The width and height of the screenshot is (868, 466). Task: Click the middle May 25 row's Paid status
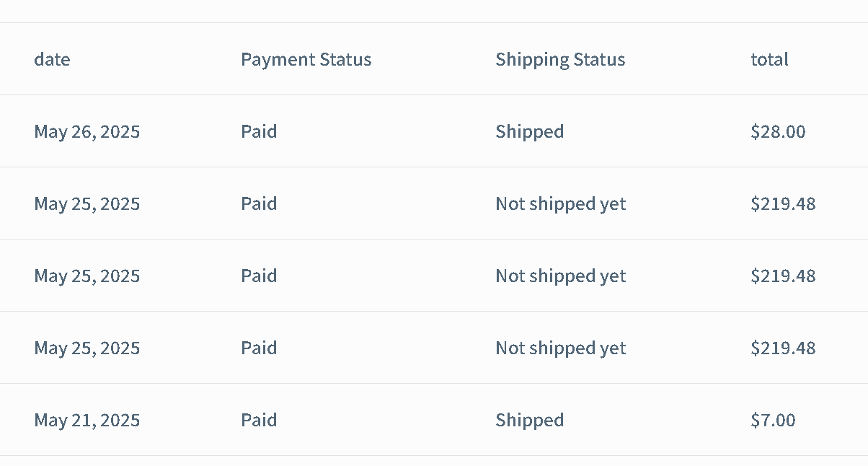click(259, 276)
